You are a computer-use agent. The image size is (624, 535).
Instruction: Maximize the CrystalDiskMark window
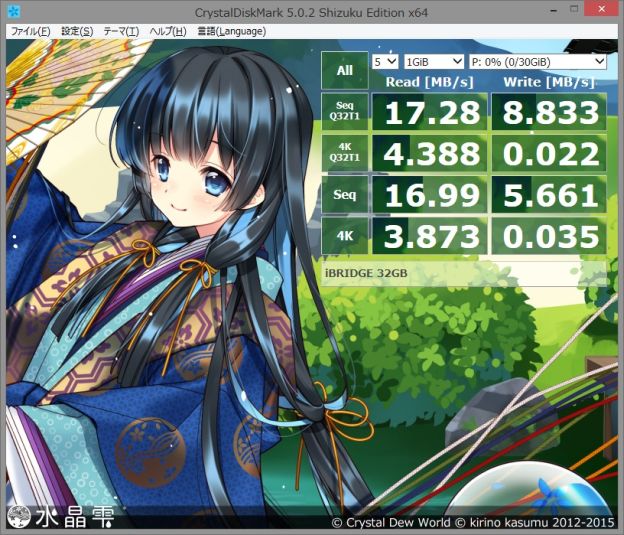pyautogui.click(x=574, y=10)
